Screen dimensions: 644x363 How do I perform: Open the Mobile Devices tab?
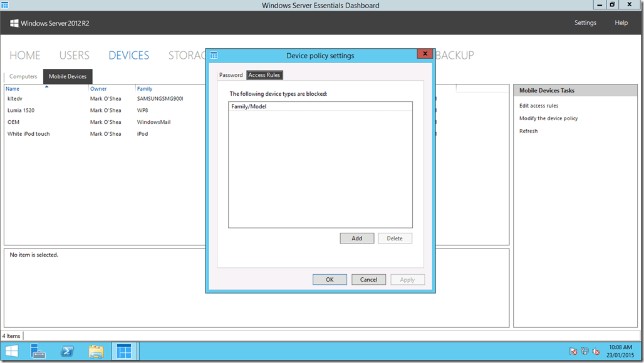point(67,76)
